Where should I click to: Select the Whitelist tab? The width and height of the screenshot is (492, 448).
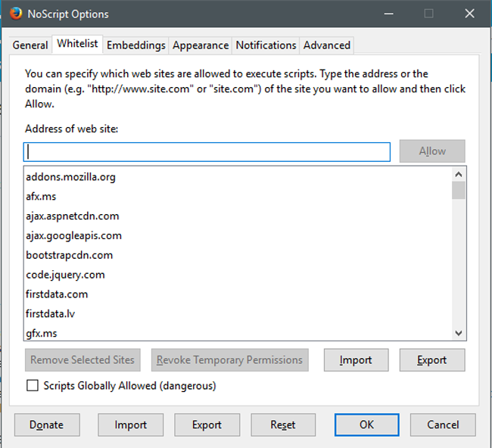point(77,44)
